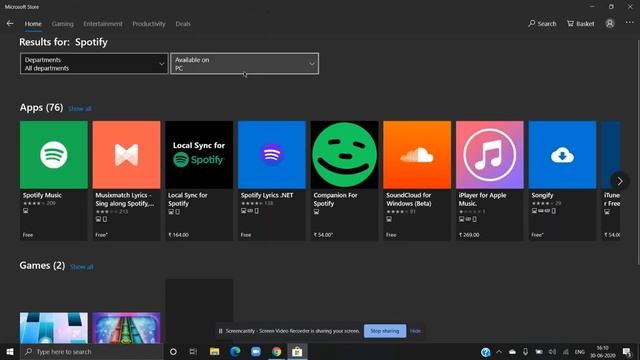Open the Home tab

(x=33, y=24)
